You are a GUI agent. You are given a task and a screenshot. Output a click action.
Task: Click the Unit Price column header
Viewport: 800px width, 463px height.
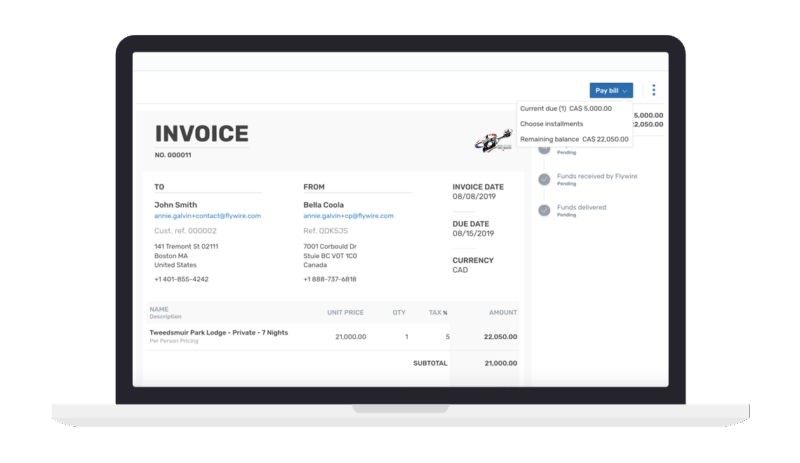[346, 312]
